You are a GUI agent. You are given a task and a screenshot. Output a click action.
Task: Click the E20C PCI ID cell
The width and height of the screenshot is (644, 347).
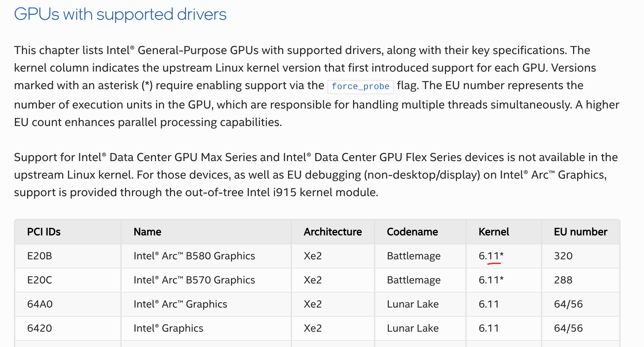click(39, 280)
